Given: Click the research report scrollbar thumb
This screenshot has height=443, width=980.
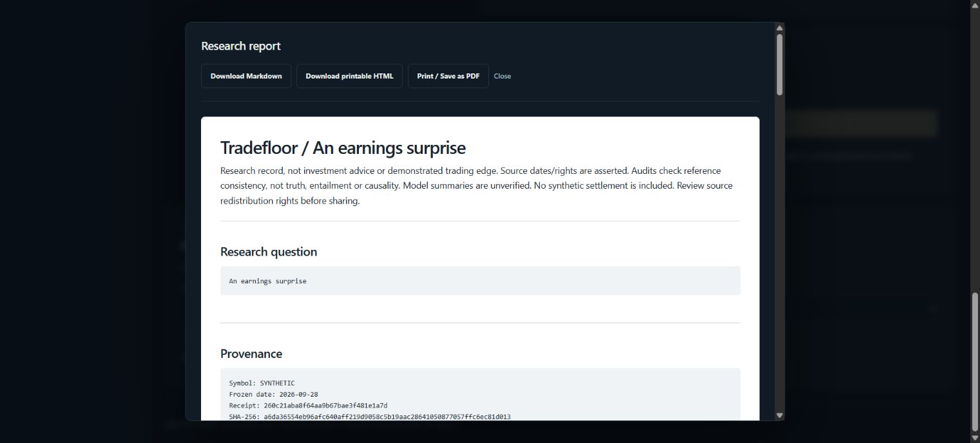Looking at the screenshot, I should (x=780, y=64).
